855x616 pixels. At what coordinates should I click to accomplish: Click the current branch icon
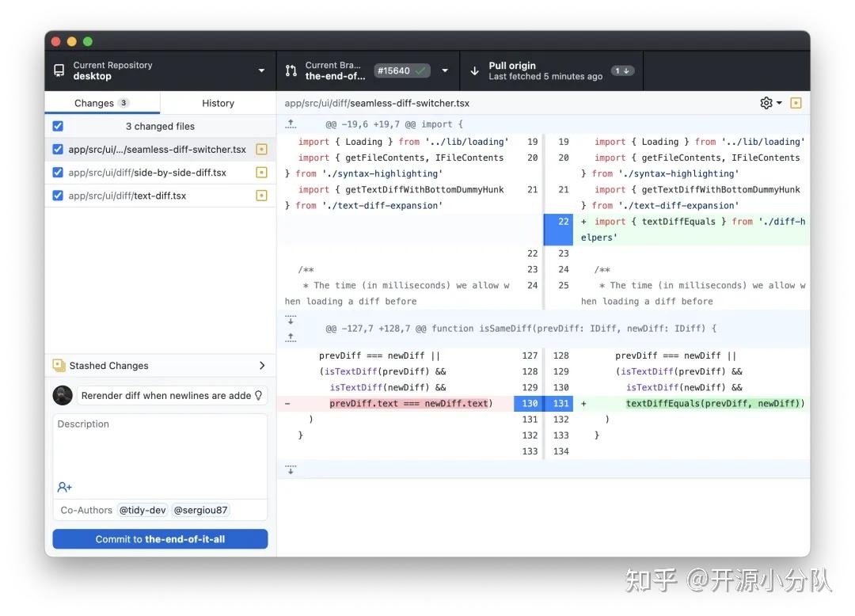tap(291, 70)
